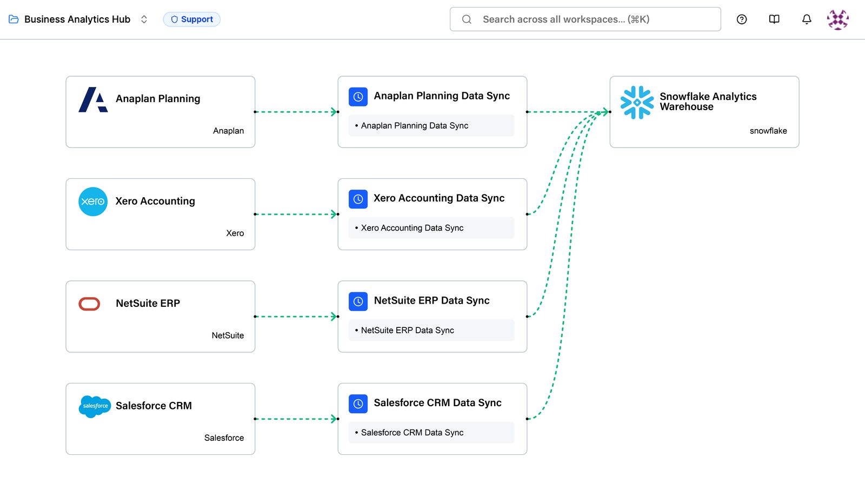Click the help question mark icon
865x504 pixels.
[741, 19]
